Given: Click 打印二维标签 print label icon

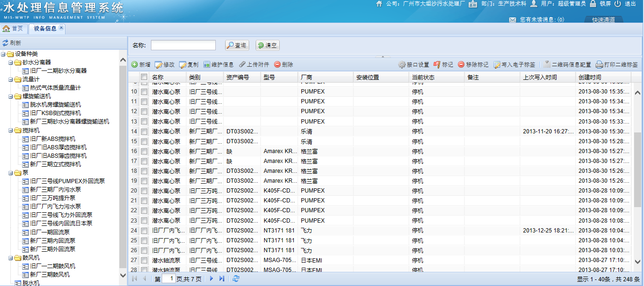Looking at the screenshot, I should click(599, 64).
